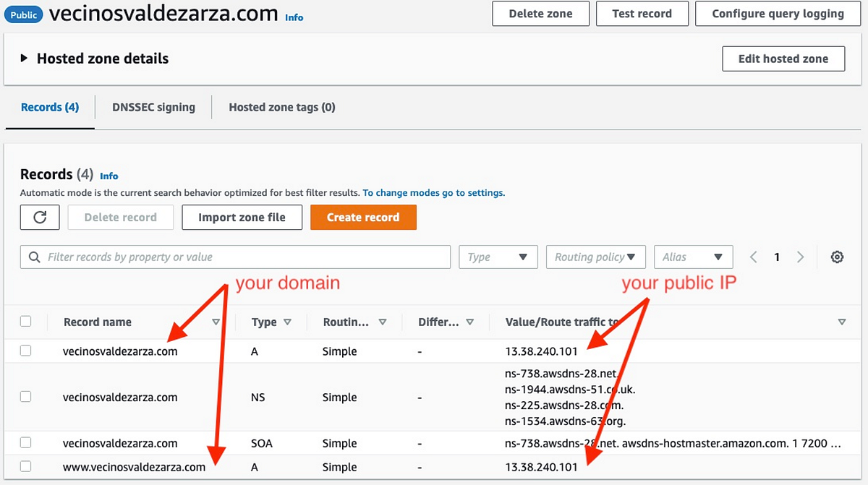Toggle the select-all records checkbox
Image resolution: width=868 pixels, height=485 pixels.
coord(25,322)
